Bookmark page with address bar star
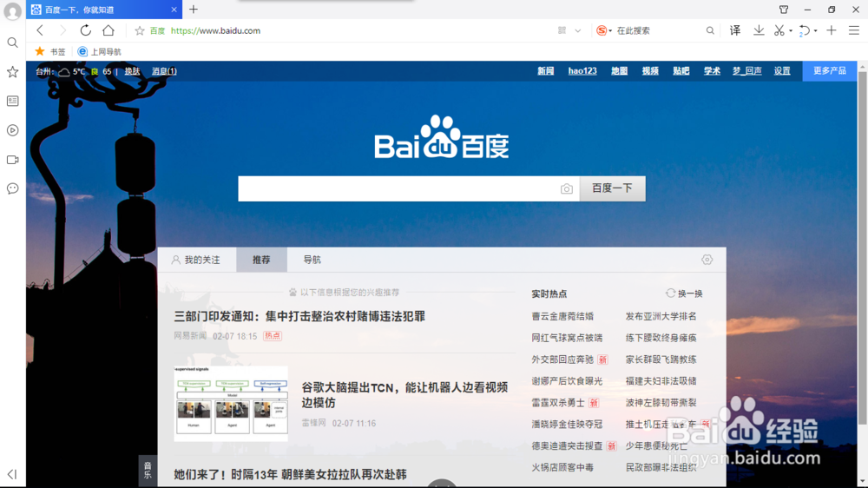The width and height of the screenshot is (868, 488). pos(140,31)
